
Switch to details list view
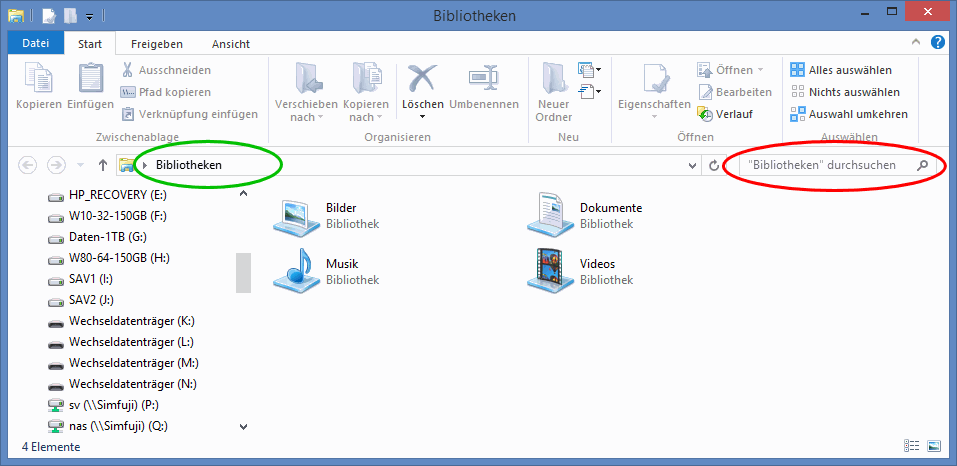[912, 445]
